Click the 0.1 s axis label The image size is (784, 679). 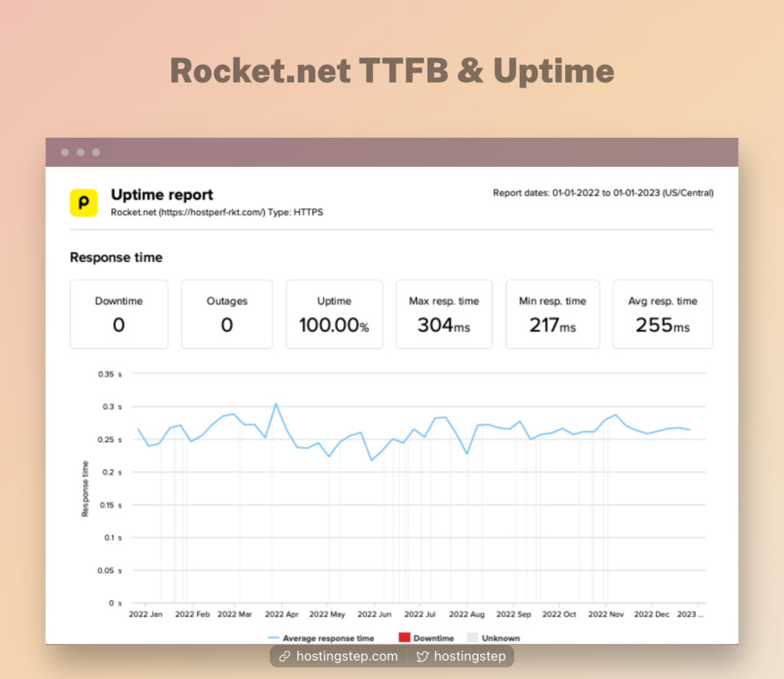pos(113,537)
